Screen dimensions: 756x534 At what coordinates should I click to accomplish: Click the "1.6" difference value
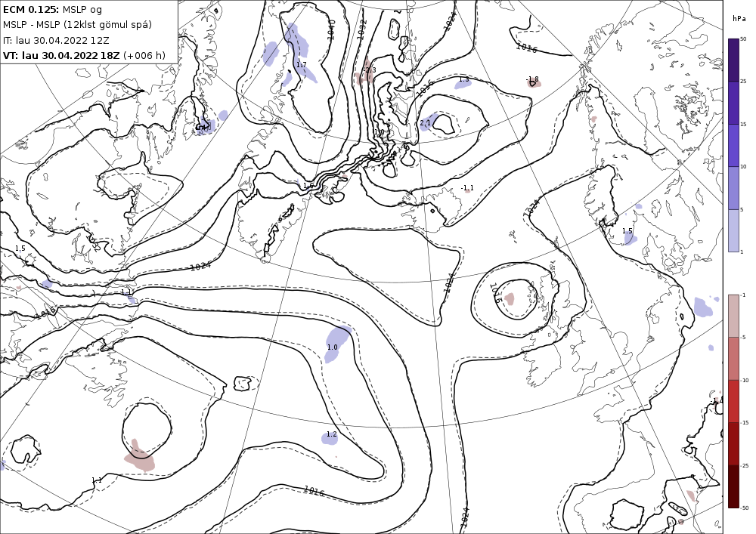(308, 185)
